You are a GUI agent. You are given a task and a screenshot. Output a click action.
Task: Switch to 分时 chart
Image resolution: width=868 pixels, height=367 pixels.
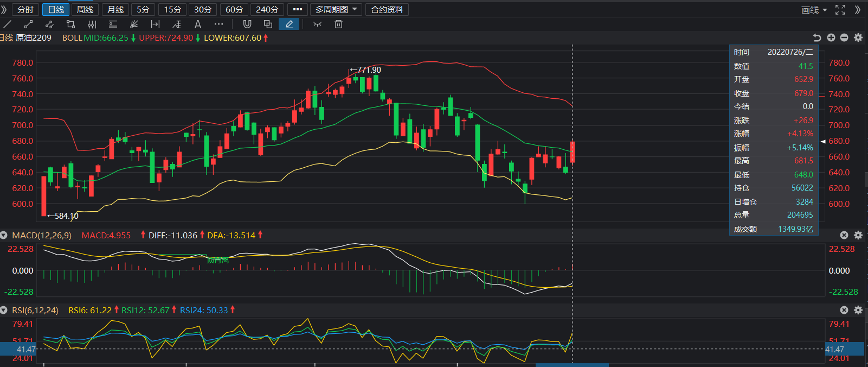25,9
